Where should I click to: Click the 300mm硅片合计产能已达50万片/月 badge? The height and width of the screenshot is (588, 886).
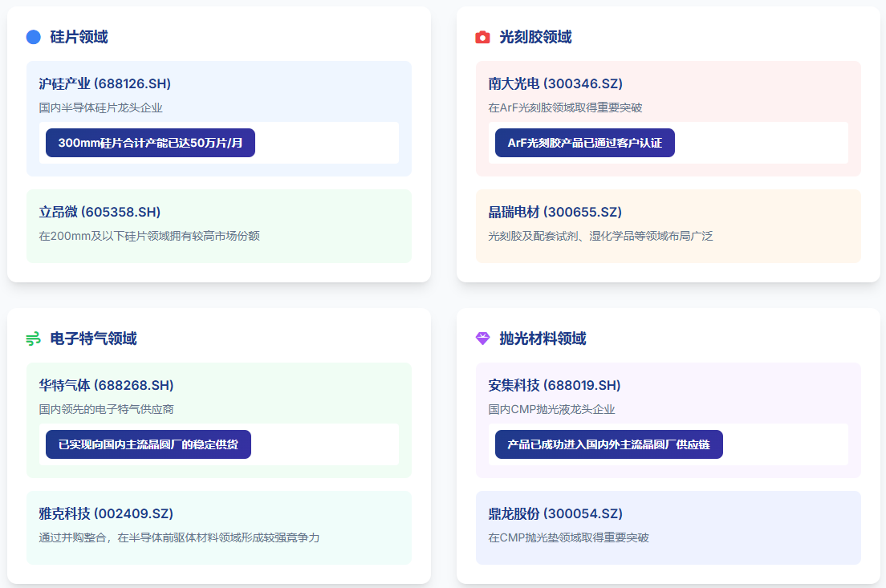(150, 143)
